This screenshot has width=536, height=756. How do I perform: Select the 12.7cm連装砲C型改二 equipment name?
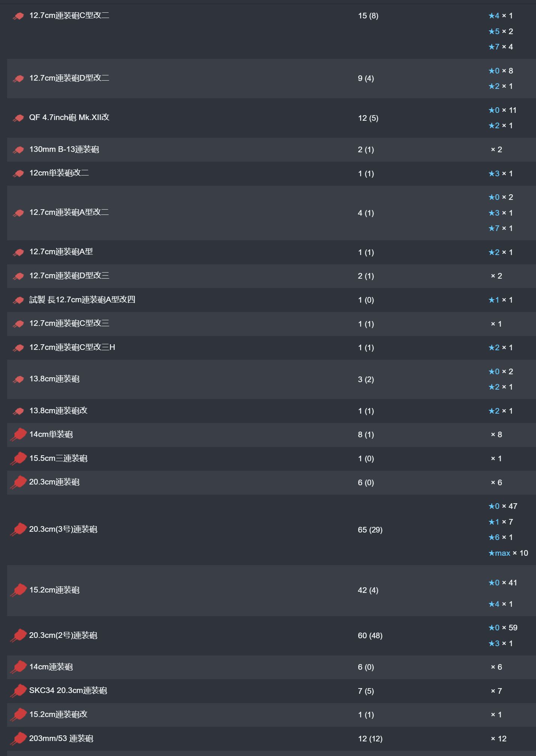69,15
